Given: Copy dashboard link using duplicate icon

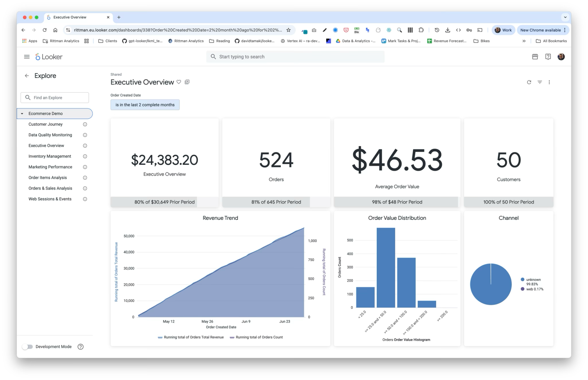Looking at the screenshot, I should pyautogui.click(x=187, y=82).
